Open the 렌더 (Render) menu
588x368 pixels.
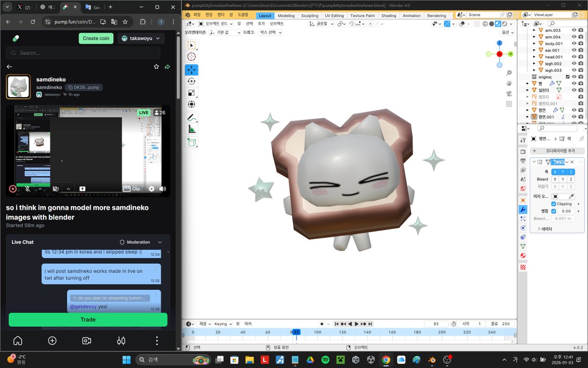click(x=221, y=15)
